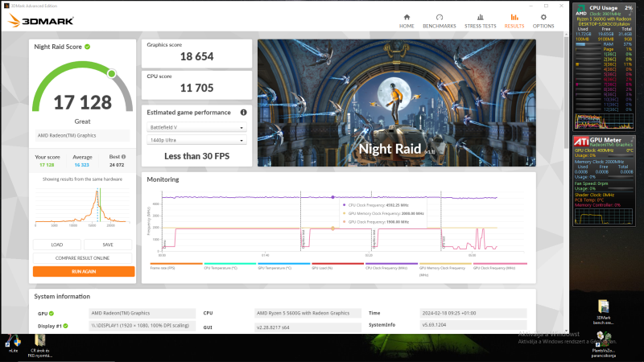Click the Average 16 323 value
This screenshot has height=362, width=644.
[x=82, y=165]
